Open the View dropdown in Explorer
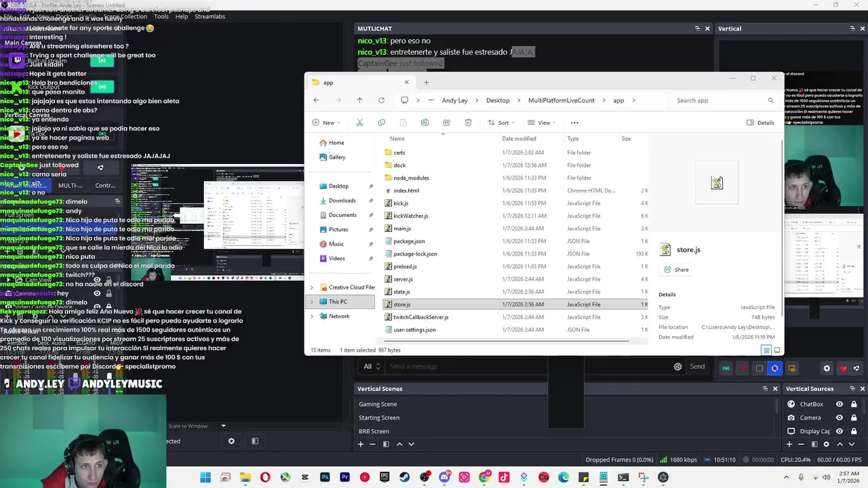The width and height of the screenshot is (868, 488). [x=542, y=123]
